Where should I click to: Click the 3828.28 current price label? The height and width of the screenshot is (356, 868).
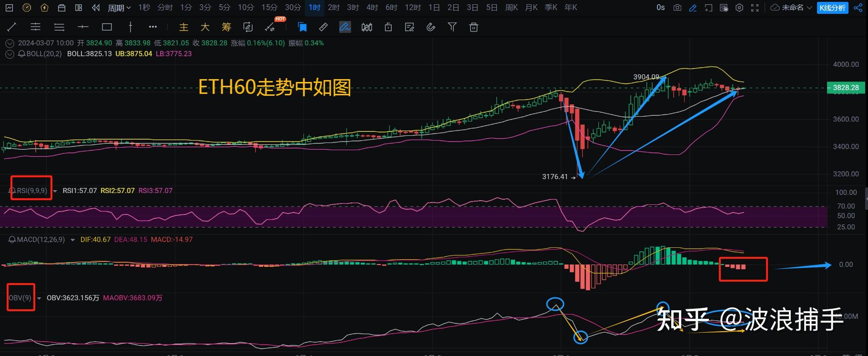click(846, 88)
